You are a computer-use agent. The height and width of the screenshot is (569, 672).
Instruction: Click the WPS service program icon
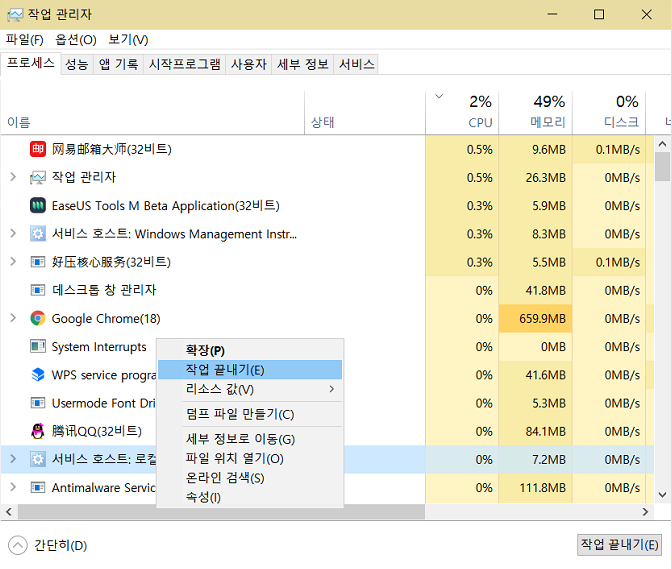click(38, 374)
